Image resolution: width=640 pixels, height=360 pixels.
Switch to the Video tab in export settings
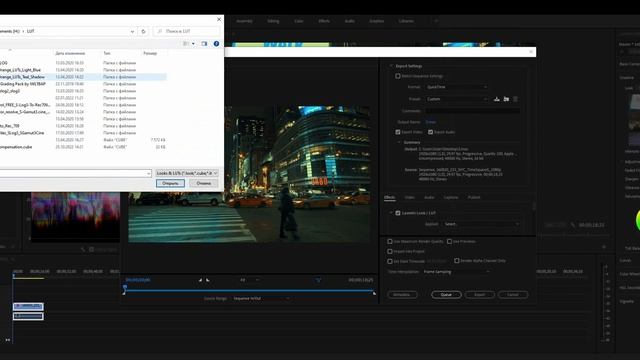pyautogui.click(x=409, y=198)
